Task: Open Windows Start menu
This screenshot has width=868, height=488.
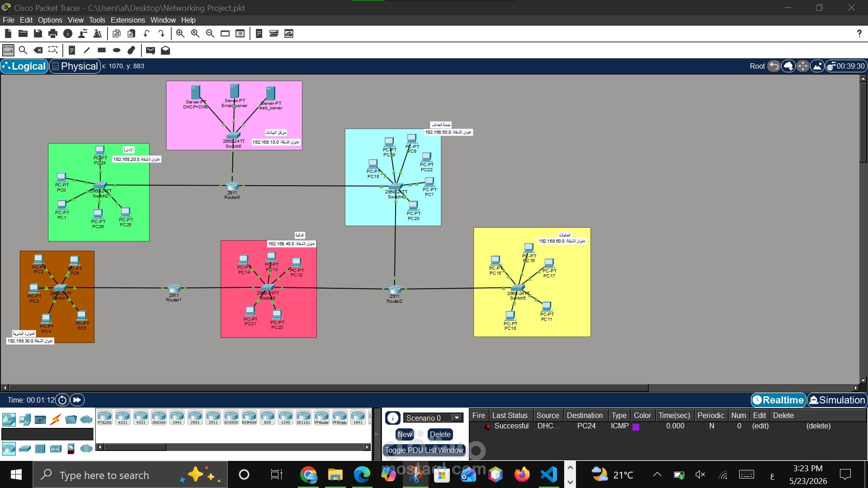Action: coord(16,474)
